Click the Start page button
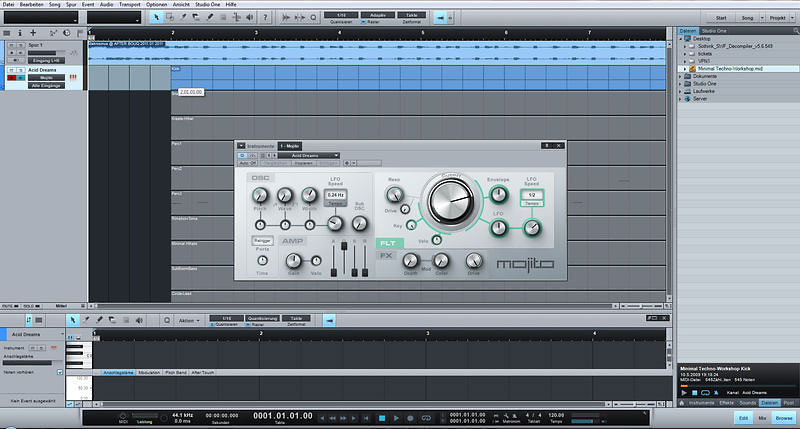 click(x=721, y=18)
